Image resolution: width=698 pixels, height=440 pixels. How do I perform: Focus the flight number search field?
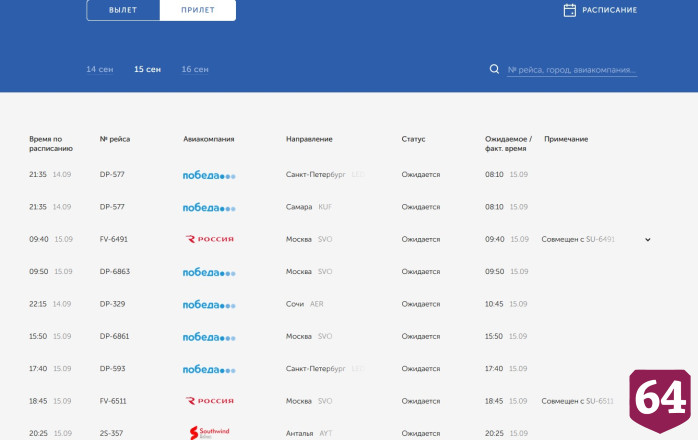(x=572, y=70)
